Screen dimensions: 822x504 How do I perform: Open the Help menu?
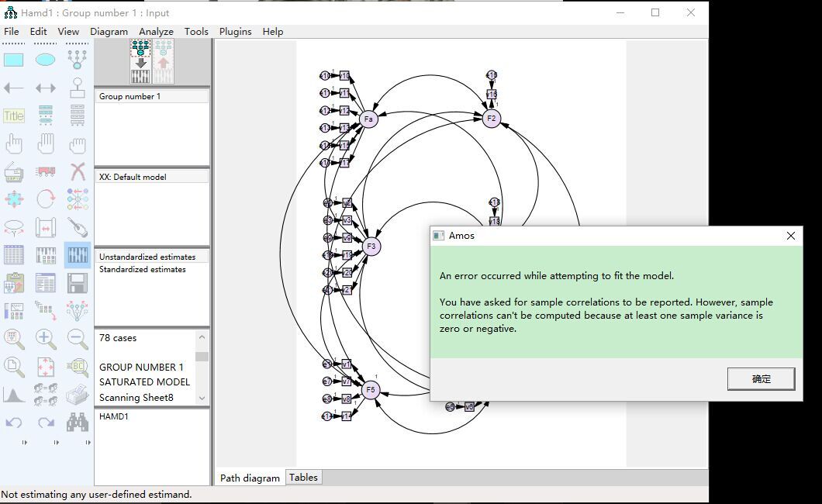pyautogui.click(x=273, y=32)
